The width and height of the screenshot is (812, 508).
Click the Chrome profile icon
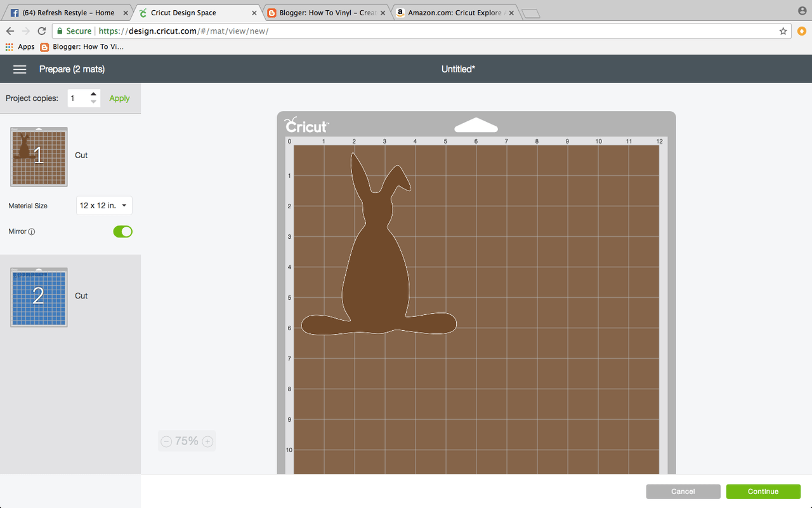(x=802, y=11)
